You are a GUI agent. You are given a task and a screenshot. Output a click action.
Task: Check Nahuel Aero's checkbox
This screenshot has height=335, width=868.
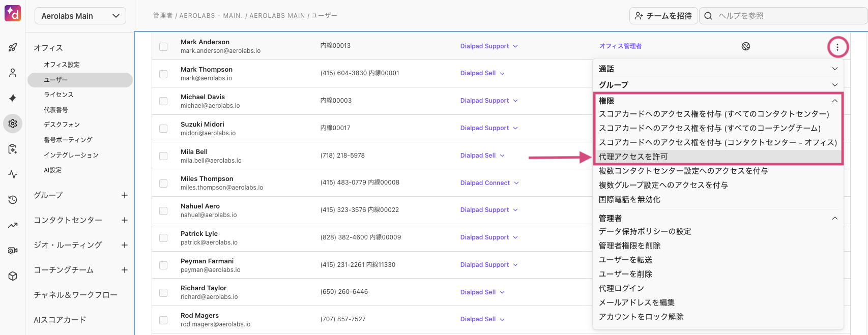pyautogui.click(x=163, y=210)
